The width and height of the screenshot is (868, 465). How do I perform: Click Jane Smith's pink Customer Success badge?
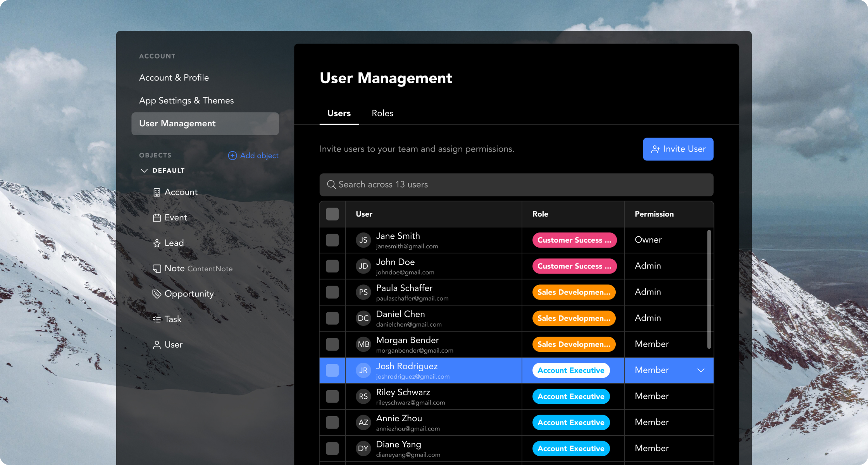(574, 240)
